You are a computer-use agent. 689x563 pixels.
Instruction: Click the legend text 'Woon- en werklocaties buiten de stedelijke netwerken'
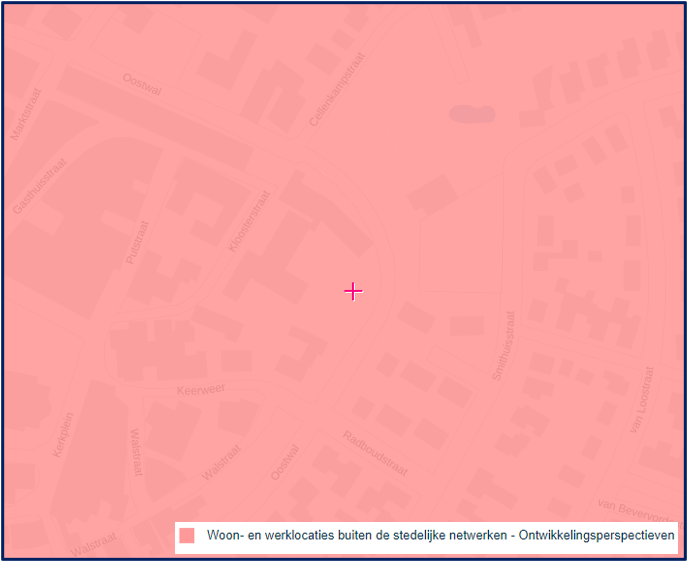click(356, 535)
